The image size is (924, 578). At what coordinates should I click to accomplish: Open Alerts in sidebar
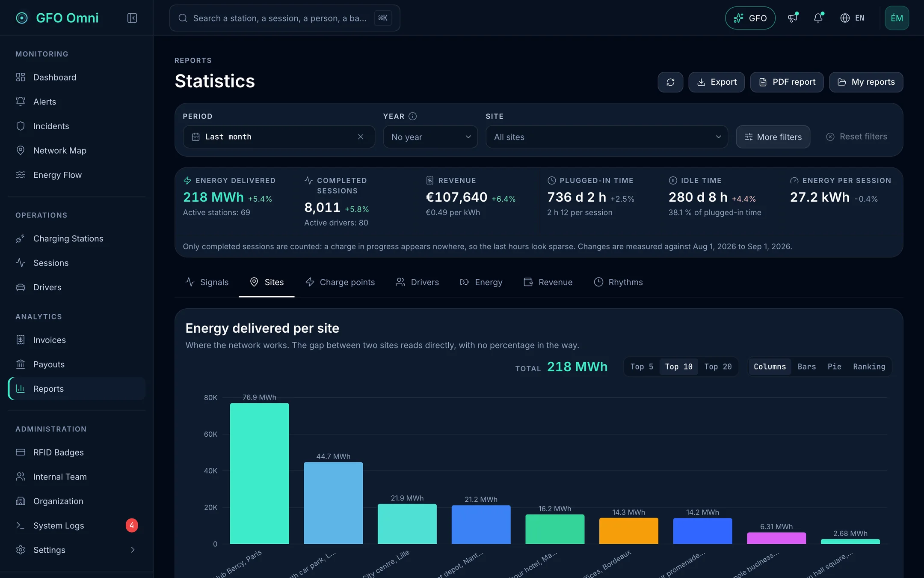click(x=77, y=102)
